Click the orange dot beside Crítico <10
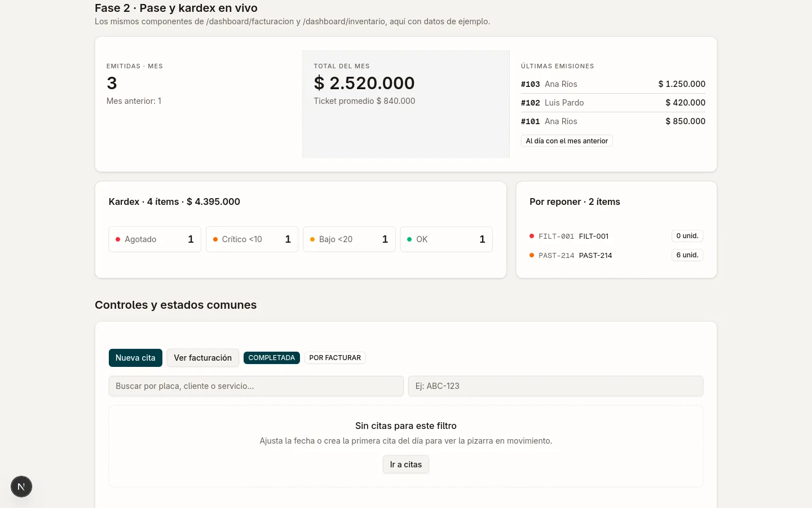812x508 pixels. pyautogui.click(x=215, y=239)
